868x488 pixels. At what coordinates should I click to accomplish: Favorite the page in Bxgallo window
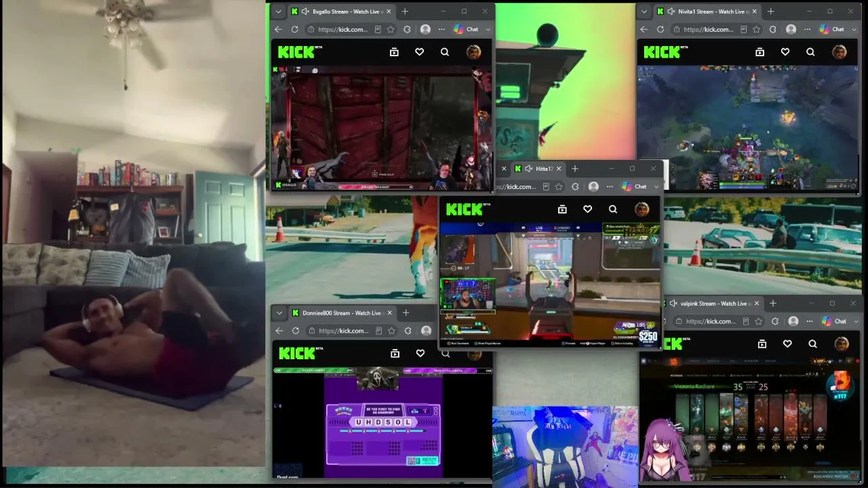[x=391, y=30]
